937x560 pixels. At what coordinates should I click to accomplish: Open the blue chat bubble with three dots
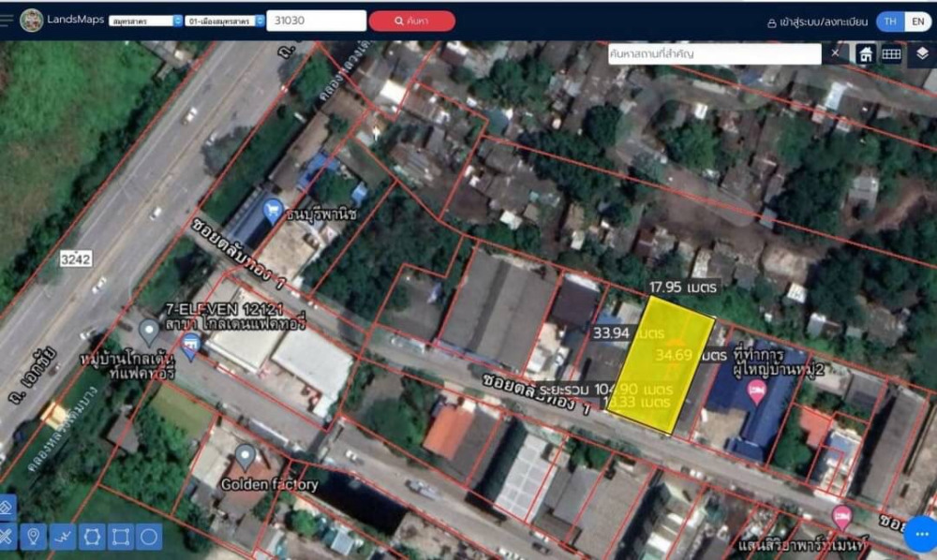pos(921,534)
